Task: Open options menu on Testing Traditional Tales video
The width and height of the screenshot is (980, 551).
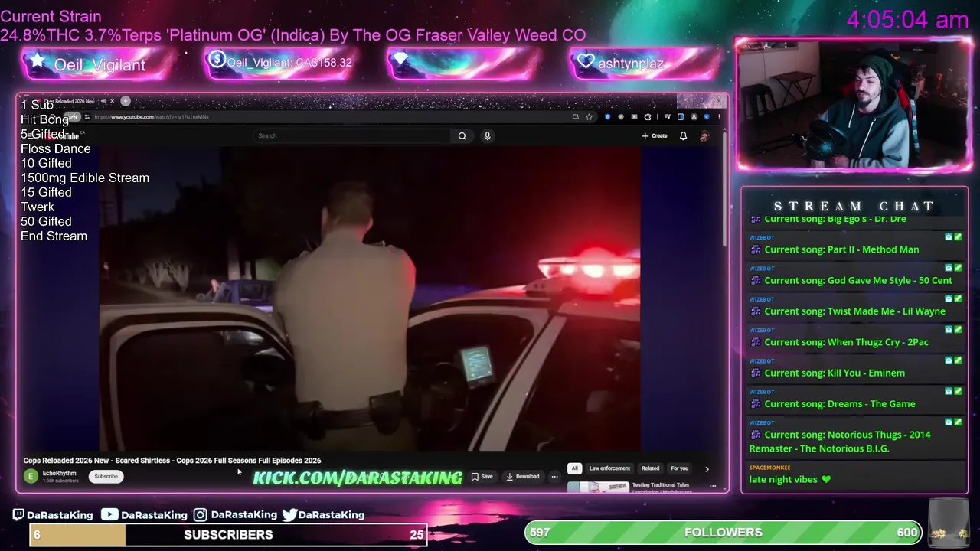Action: (x=713, y=486)
